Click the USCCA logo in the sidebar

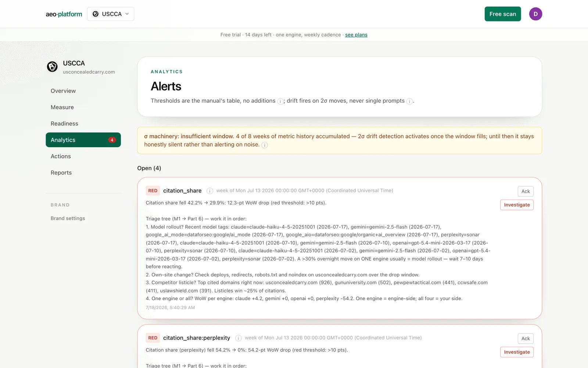[52, 67]
